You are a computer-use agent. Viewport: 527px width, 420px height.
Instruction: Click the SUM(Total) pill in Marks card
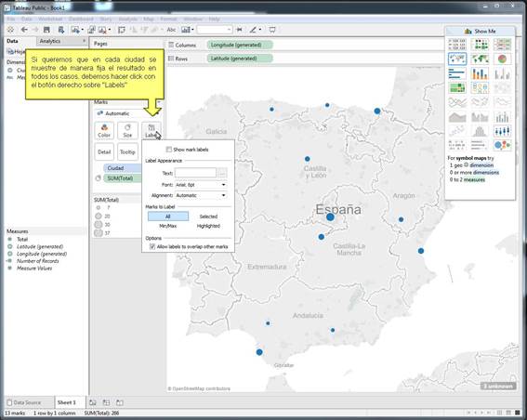[x=123, y=178]
